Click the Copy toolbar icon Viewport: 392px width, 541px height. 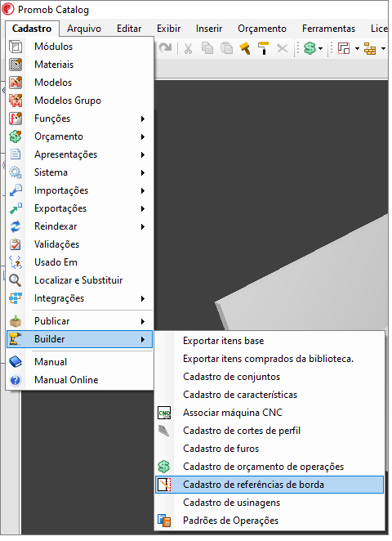pos(207,48)
